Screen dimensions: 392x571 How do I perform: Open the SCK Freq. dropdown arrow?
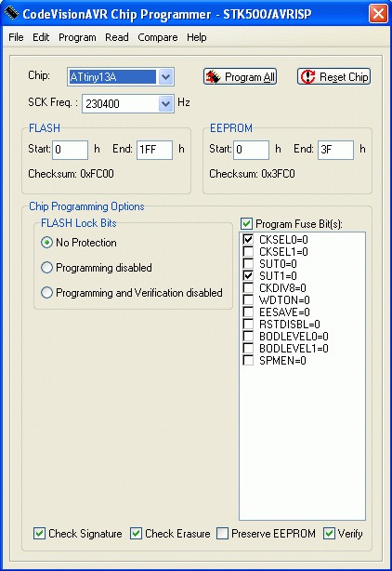click(x=165, y=104)
